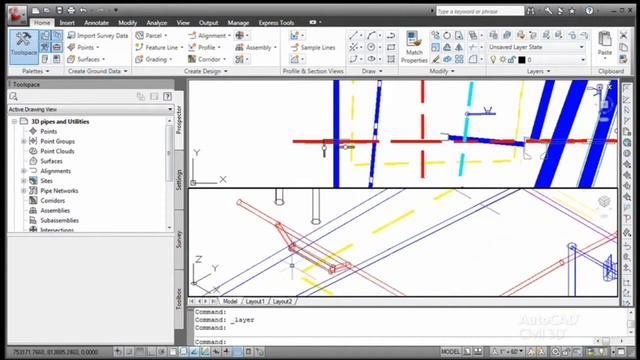Click the black layer color swatch

coord(522,60)
